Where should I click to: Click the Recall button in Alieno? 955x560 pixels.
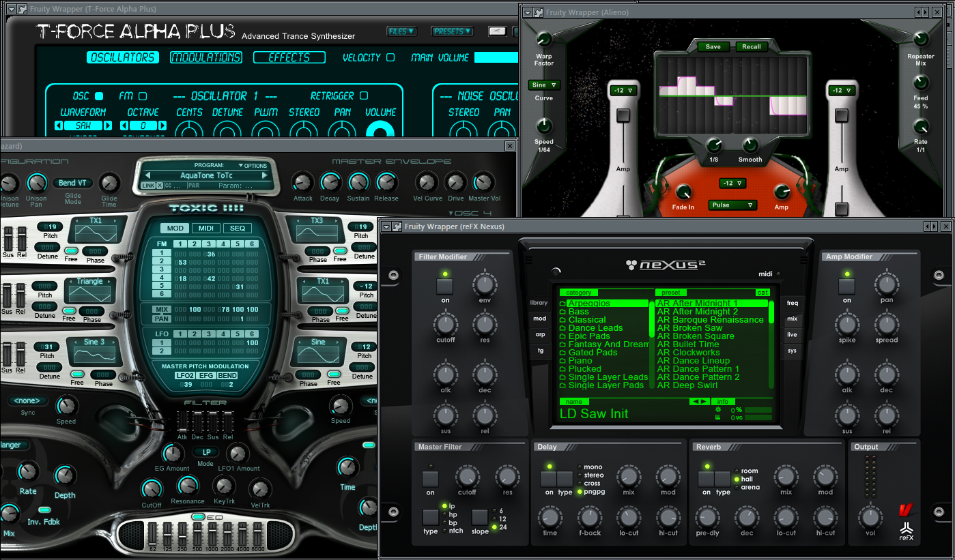pos(752,47)
